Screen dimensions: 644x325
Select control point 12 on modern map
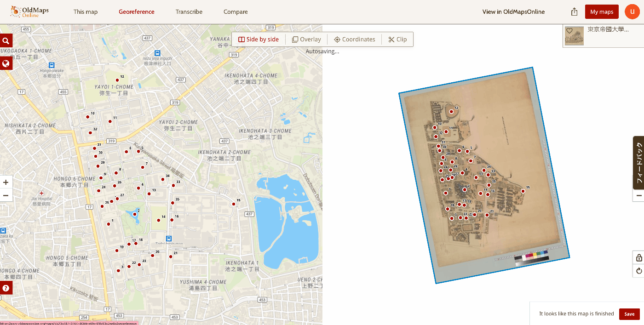coord(117,80)
